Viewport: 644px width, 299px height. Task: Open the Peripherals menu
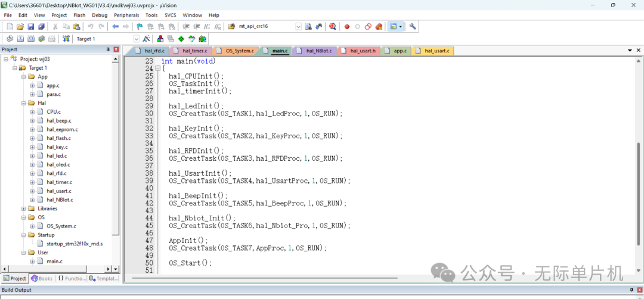click(x=126, y=15)
